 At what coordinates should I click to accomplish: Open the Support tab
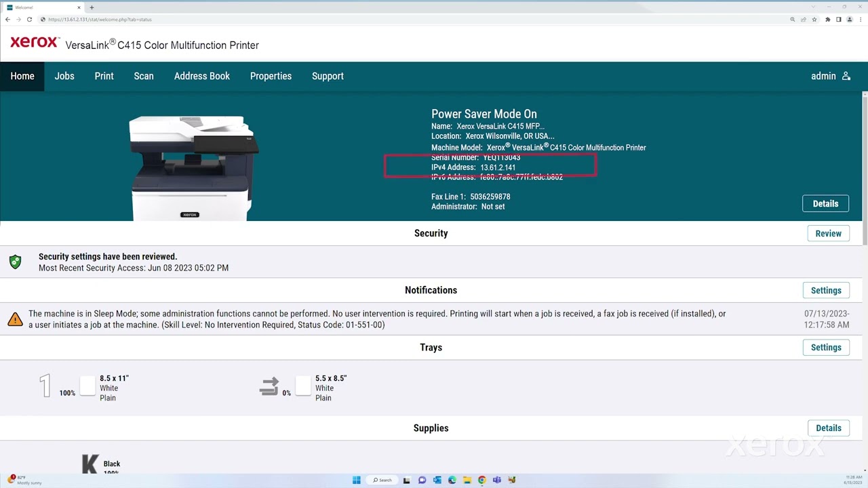[328, 76]
